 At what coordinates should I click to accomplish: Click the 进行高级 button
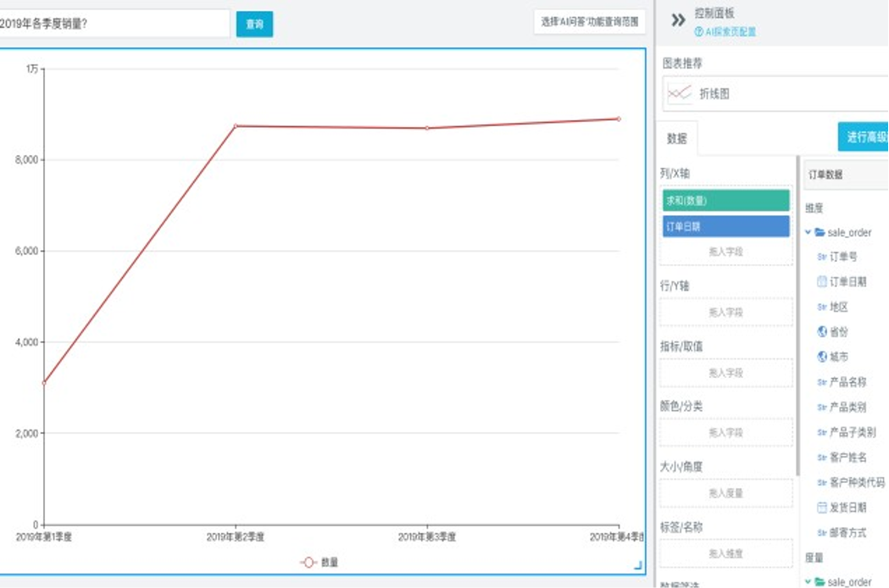tap(863, 136)
